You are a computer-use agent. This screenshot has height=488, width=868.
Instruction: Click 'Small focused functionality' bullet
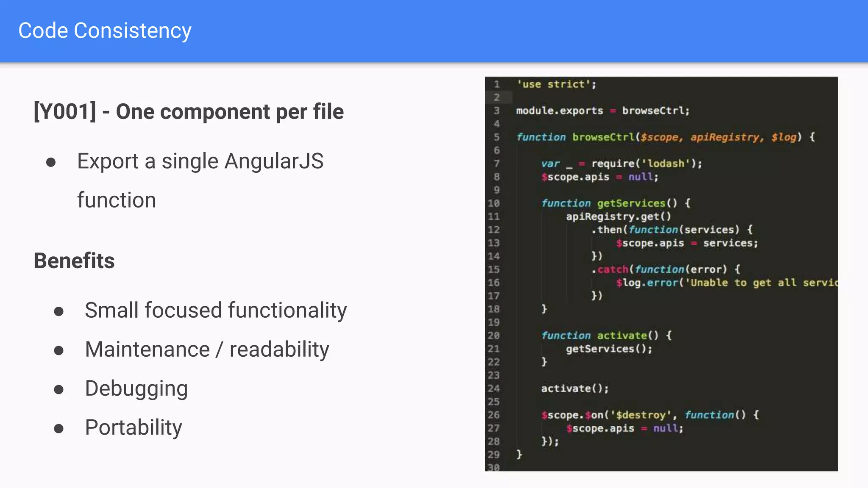point(216,310)
